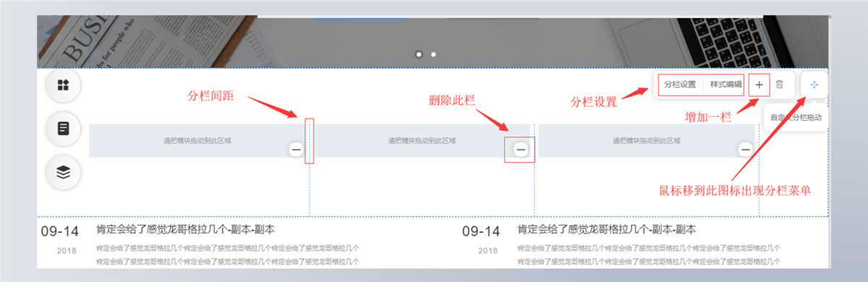Click the banner slideshow image
The height and width of the screenshot is (282, 868).
[x=433, y=41]
